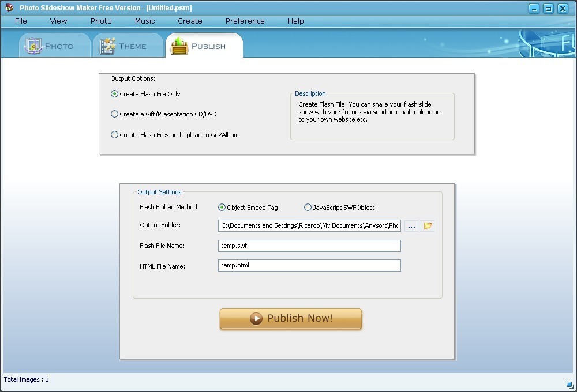Screen dimensions: 577x392
Task: Choose Object Embed Tag method
Action: point(248,208)
